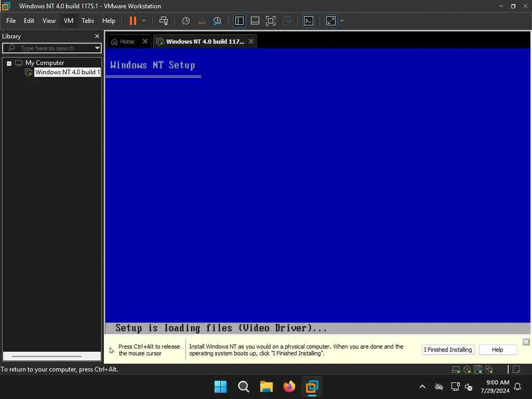
Task: Toggle the console view button
Action: coord(309,21)
